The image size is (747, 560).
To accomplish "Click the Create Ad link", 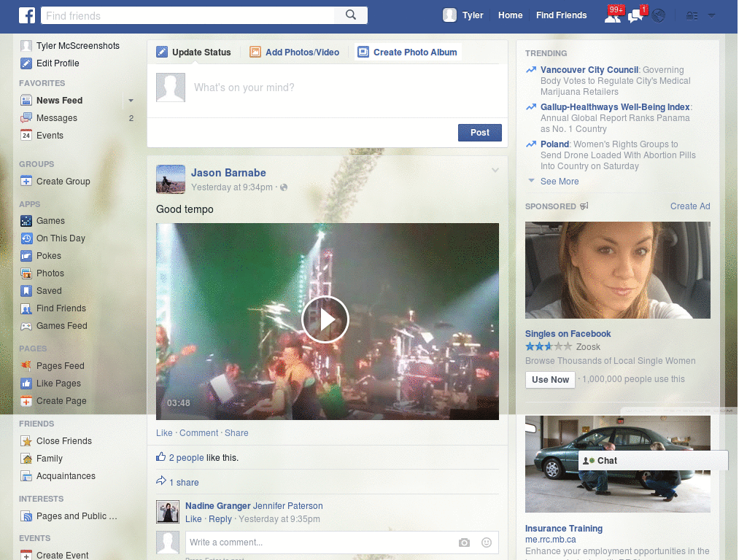I will tap(690, 206).
